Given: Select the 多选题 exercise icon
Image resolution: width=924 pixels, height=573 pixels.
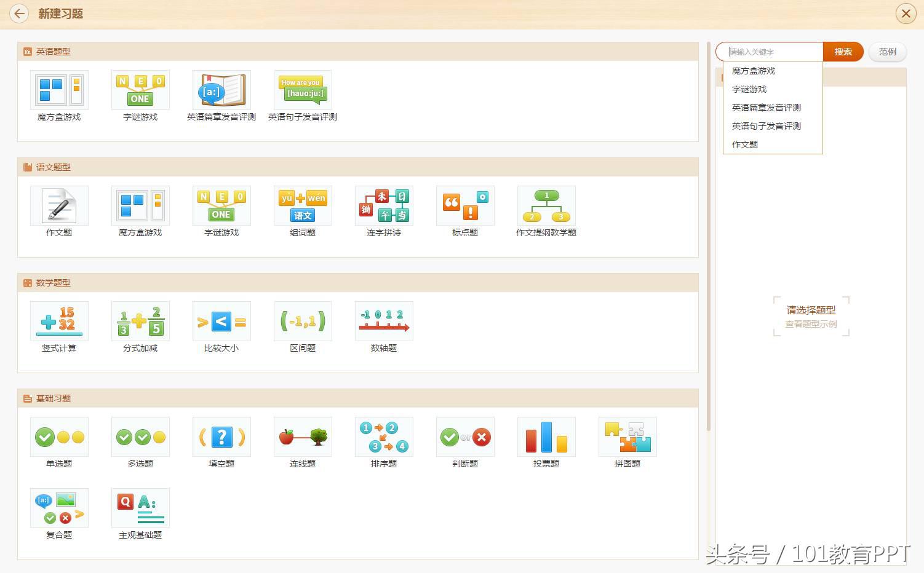Looking at the screenshot, I should [x=140, y=437].
